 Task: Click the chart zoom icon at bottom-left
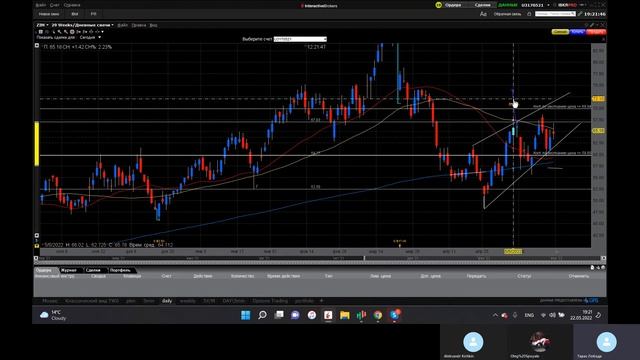[37, 236]
